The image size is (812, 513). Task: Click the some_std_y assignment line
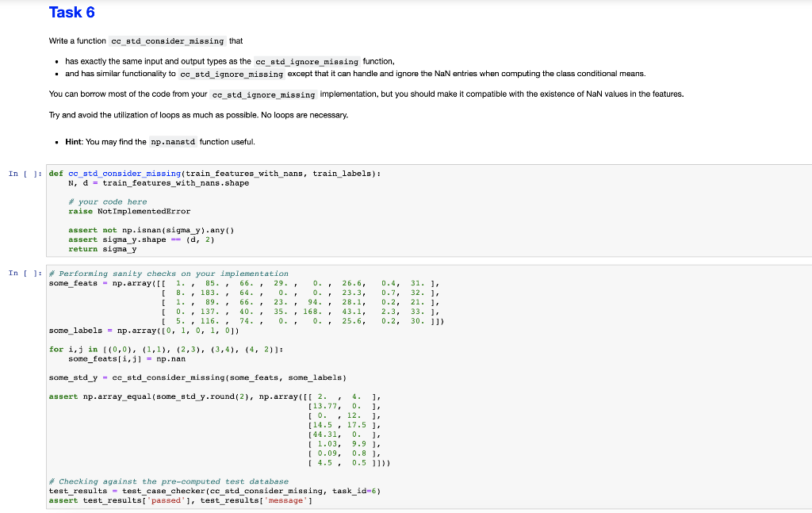127,377
